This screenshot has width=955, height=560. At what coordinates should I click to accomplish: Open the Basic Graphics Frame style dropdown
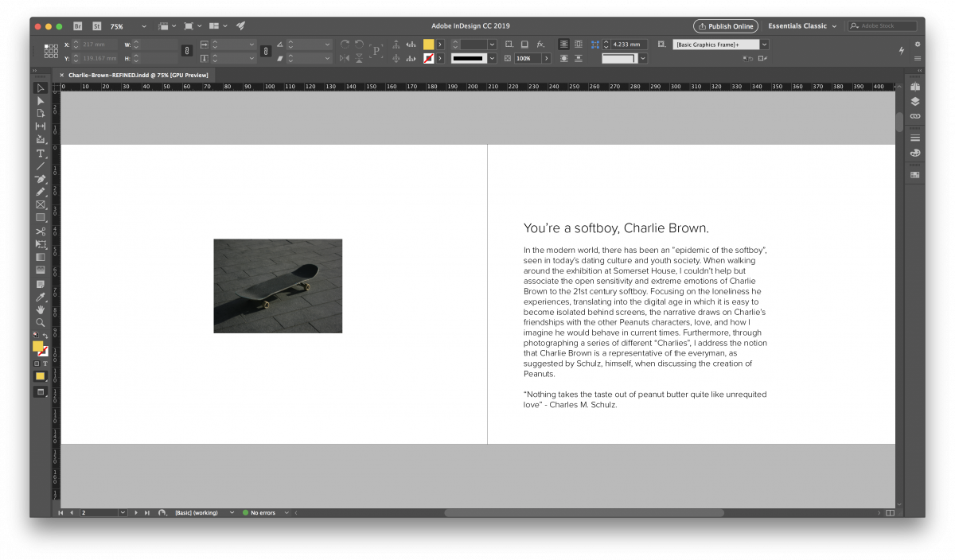pyautogui.click(x=765, y=45)
